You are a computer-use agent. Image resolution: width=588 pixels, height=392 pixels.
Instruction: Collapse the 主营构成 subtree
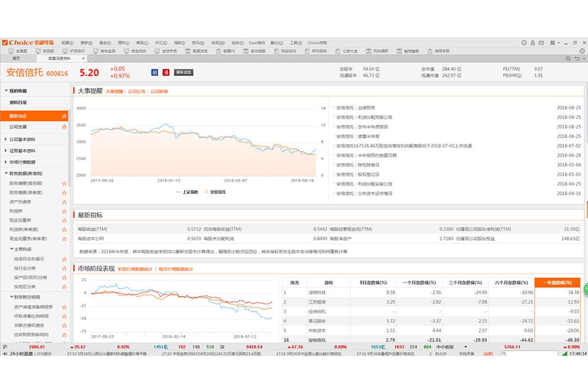[x=11, y=249]
